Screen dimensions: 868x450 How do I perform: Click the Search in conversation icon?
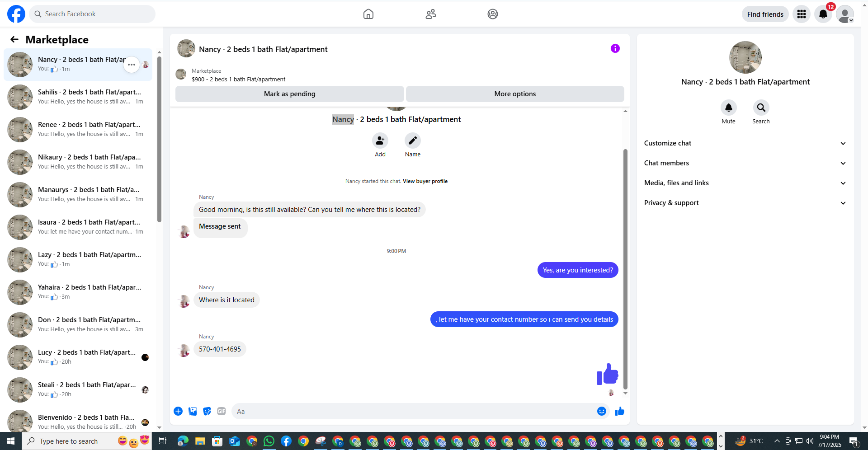tap(761, 108)
